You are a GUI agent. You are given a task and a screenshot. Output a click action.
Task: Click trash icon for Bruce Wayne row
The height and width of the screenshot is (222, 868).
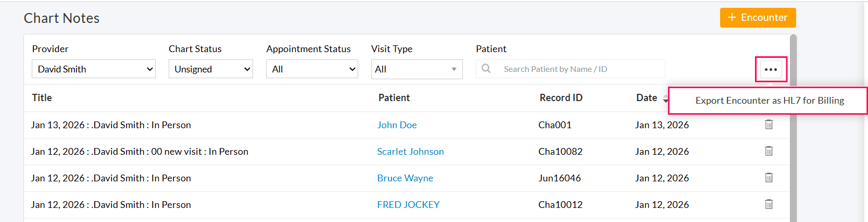tap(769, 178)
